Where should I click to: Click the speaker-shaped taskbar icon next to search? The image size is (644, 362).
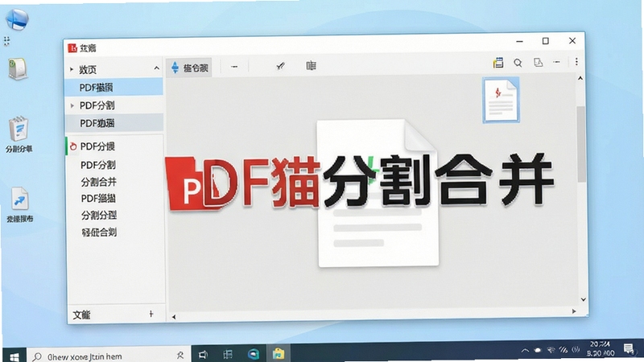pos(204,355)
